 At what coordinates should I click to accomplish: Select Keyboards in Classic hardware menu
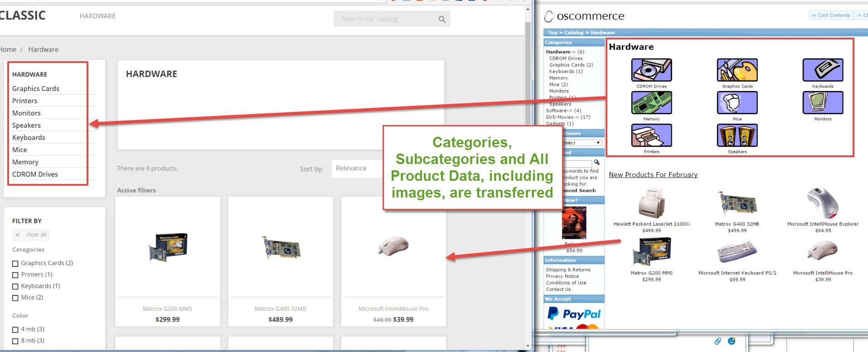pos(29,137)
